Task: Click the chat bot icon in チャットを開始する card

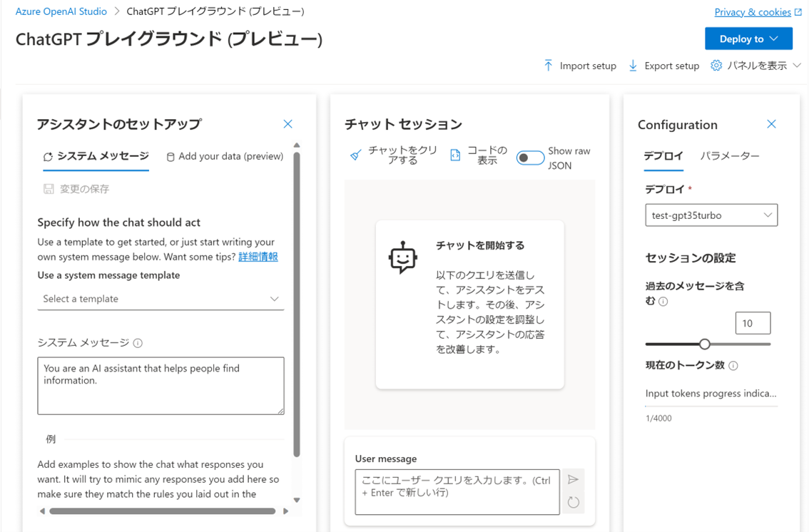Action: (x=402, y=257)
